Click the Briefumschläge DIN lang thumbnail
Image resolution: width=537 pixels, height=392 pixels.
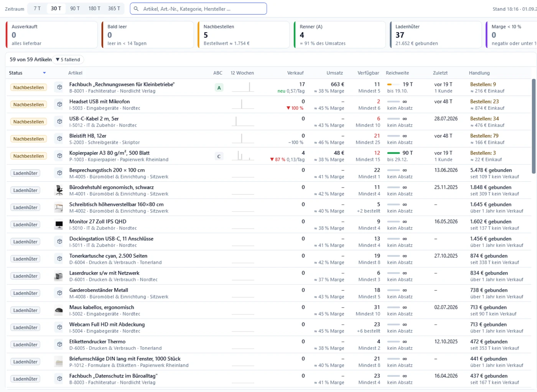59,362
